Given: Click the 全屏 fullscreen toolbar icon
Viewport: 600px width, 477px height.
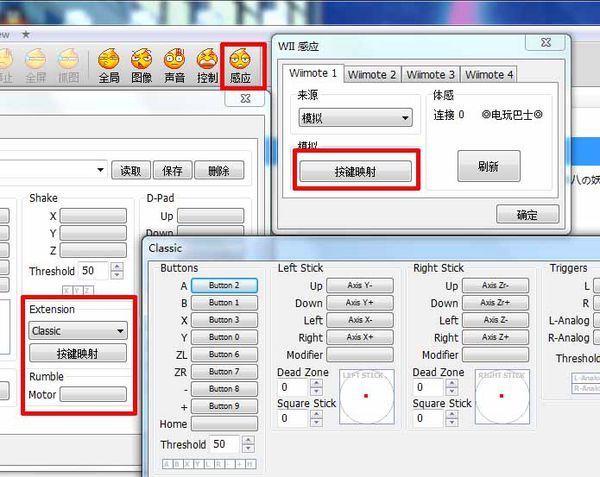Looking at the screenshot, I should click(36, 66).
